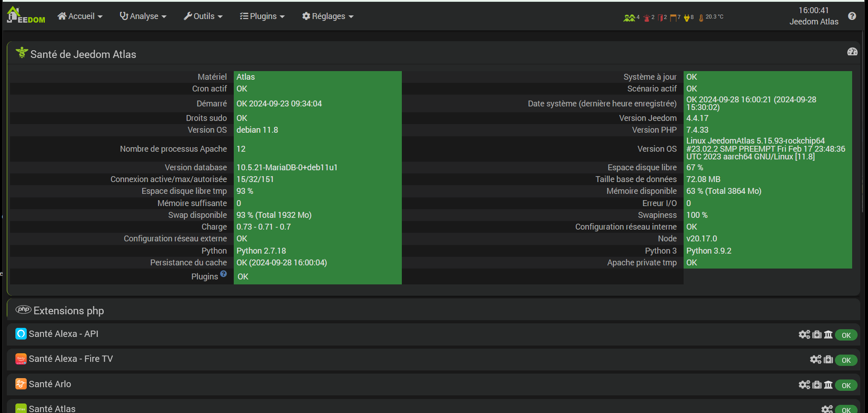Open help with the question mark icon

click(x=852, y=16)
